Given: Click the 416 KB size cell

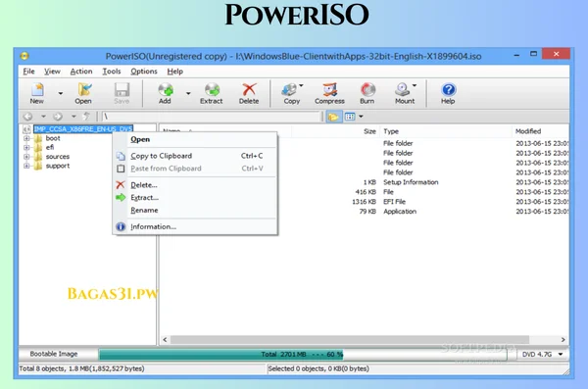Looking at the screenshot, I should pos(366,192).
